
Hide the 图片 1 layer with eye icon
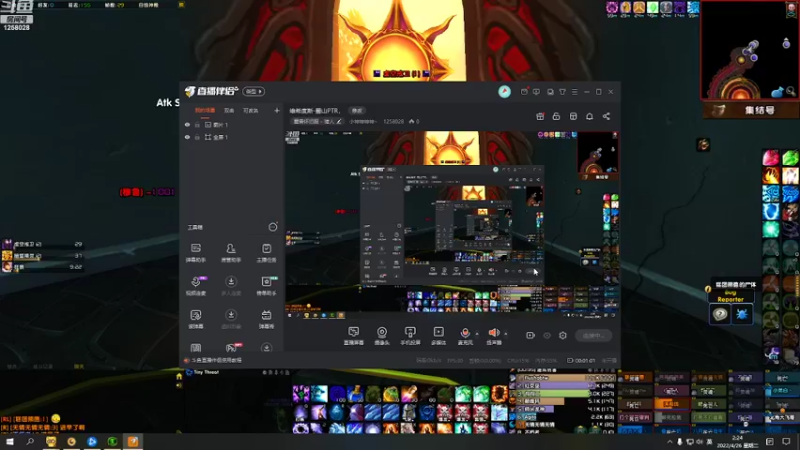(187, 124)
